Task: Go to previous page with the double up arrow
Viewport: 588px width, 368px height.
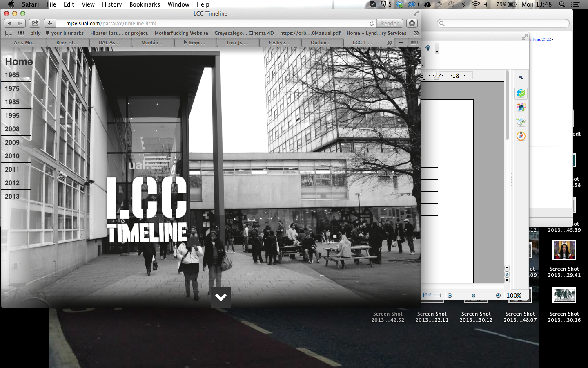Action: (x=507, y=269)
